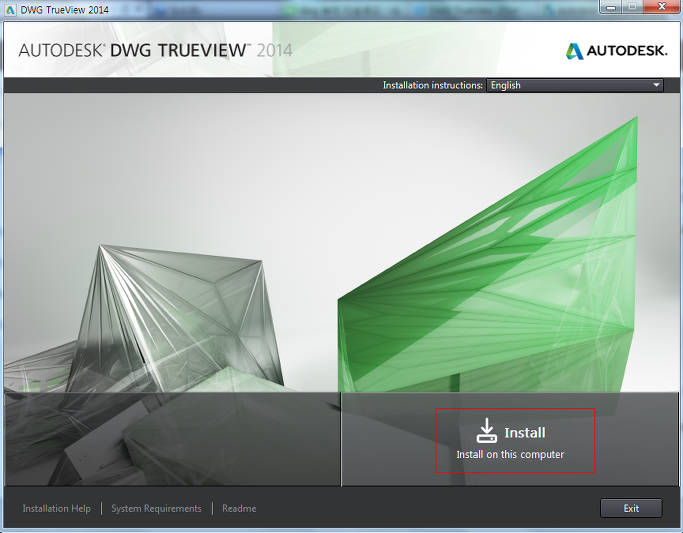
Task: Click the Install download icon
Action: (487, 431)
